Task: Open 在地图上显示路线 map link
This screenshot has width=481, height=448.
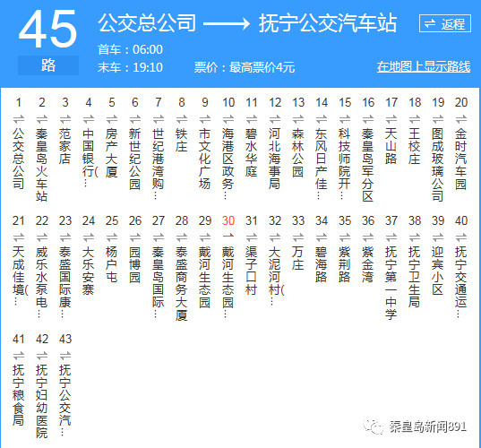Action: click(424, 66)
